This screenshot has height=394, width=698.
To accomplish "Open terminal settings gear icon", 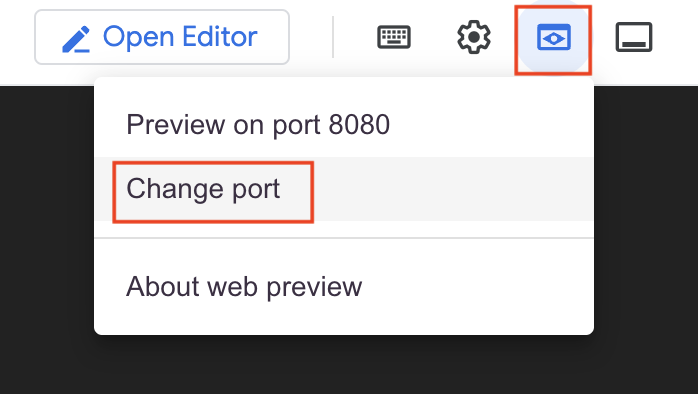I will coord(474,37).
